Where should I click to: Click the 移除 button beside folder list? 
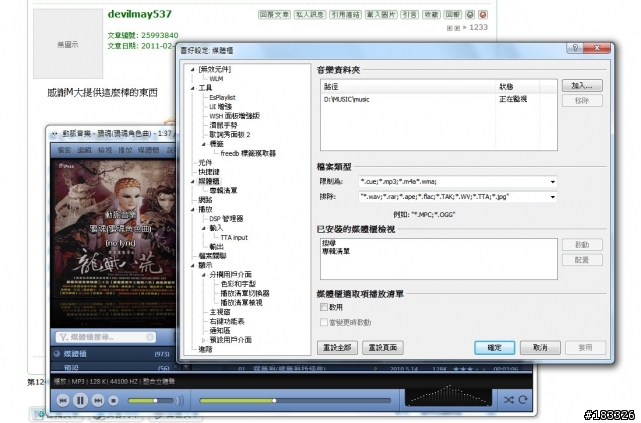[x=582, y=101]
